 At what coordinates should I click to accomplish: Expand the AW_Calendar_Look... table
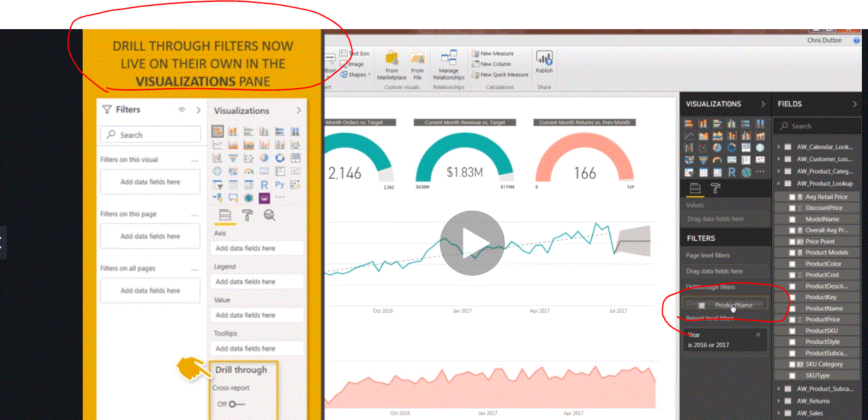[779, 146]
